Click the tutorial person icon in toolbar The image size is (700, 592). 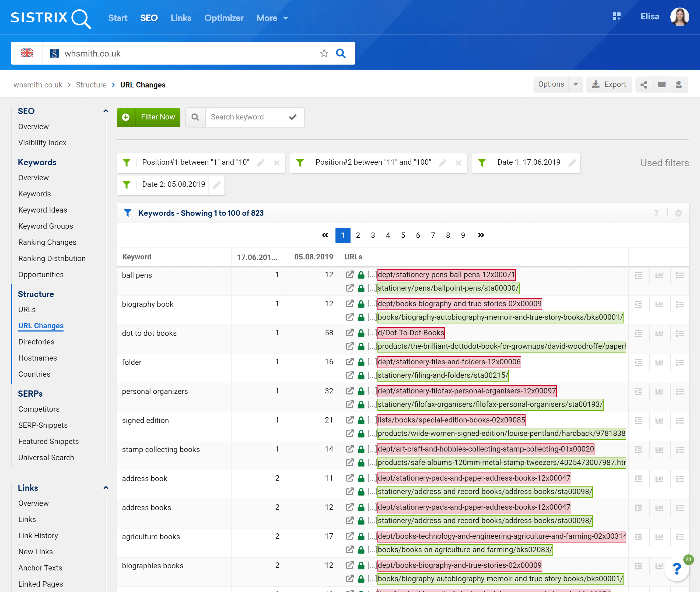tap(679, 84)
